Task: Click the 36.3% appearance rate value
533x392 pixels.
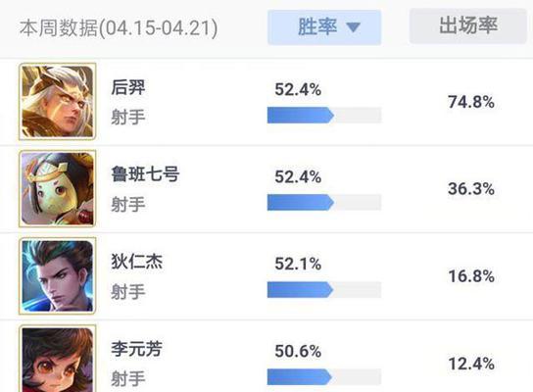Action: click(x=471, y=189)
